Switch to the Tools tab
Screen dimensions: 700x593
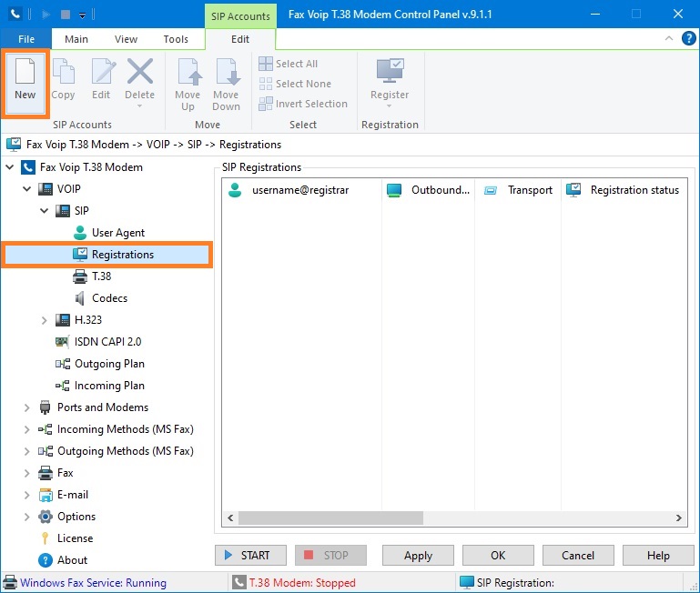(x=176, y=39)
